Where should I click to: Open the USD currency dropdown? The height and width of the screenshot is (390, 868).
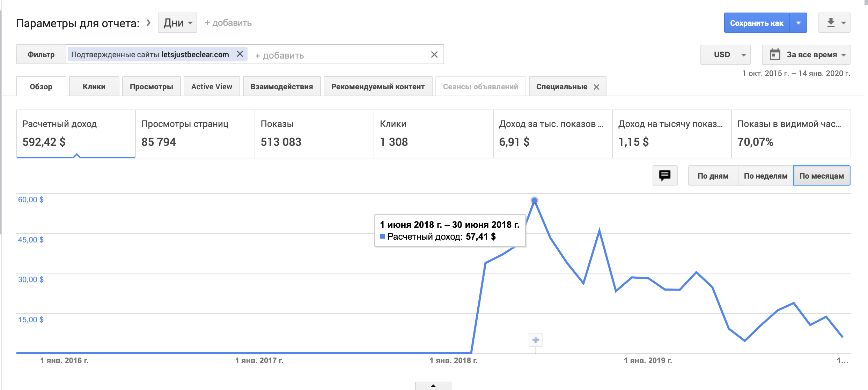click(x=726, y=54)
